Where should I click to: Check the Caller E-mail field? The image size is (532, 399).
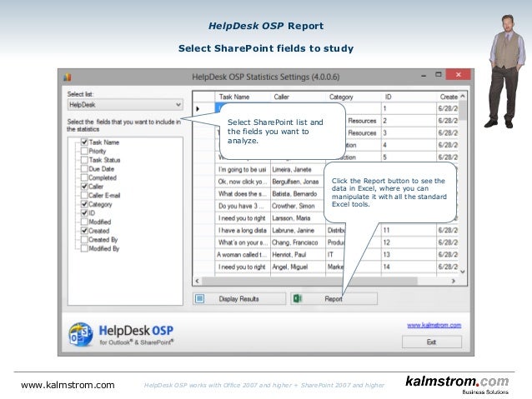(x=84, y=195)
